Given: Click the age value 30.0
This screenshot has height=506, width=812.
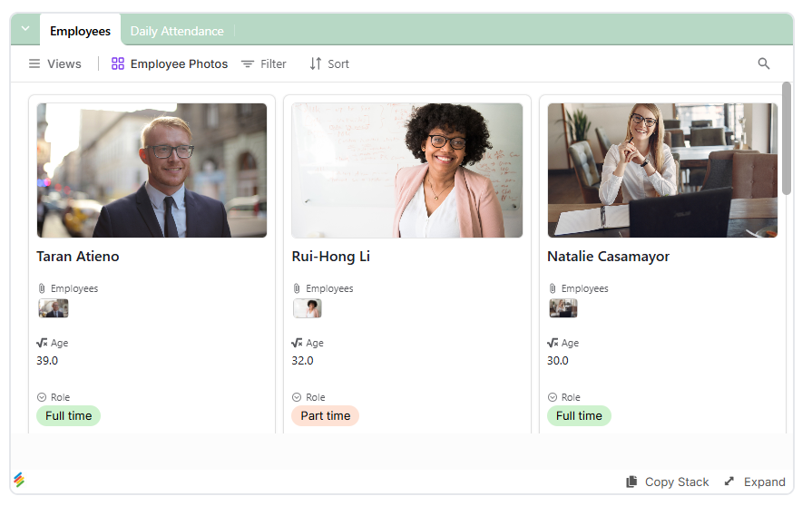Looking at the screenshot, I should 558,361.
